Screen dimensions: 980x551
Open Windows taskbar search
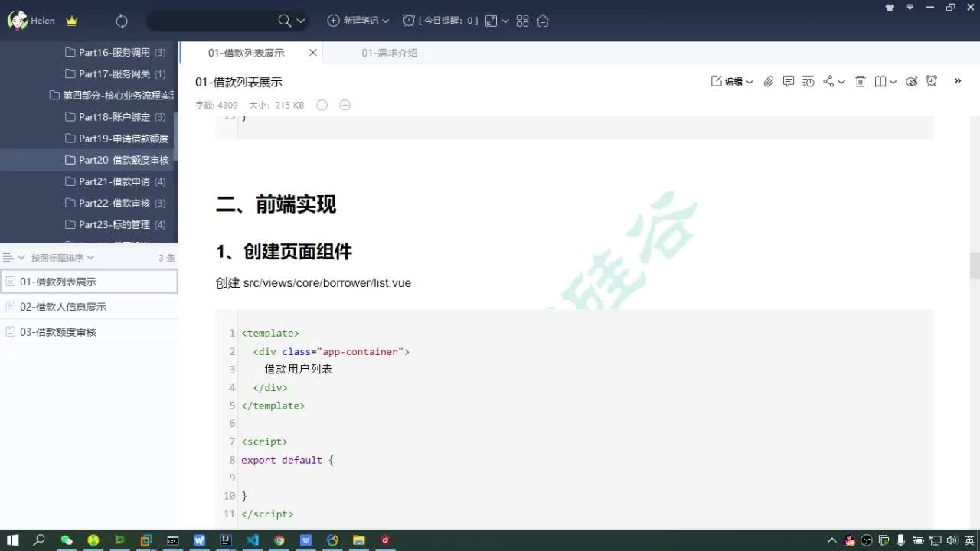[x=39, y=540]
